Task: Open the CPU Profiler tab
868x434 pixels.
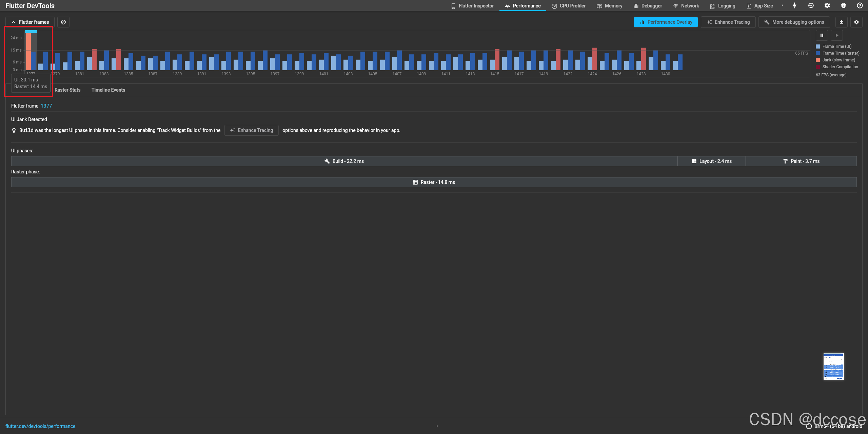Action: tap(569, 6)
